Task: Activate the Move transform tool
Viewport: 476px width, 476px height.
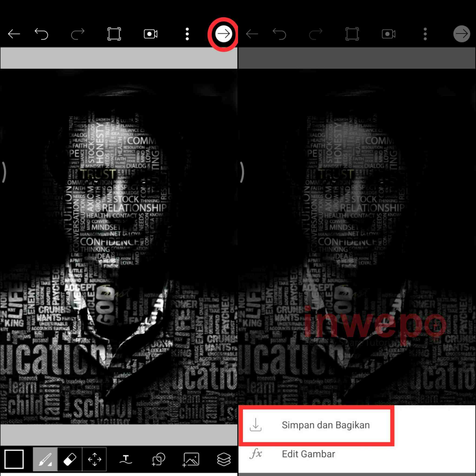Action: (x=94, y=459)
